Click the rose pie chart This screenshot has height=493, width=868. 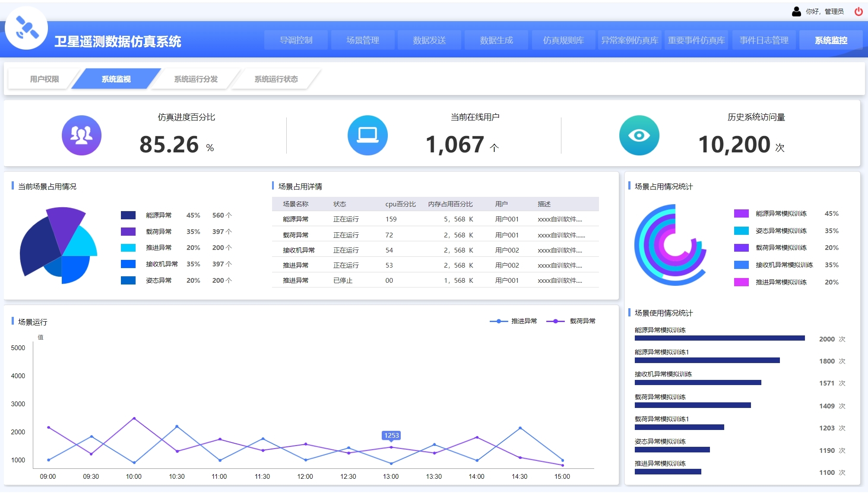[59, 245]
